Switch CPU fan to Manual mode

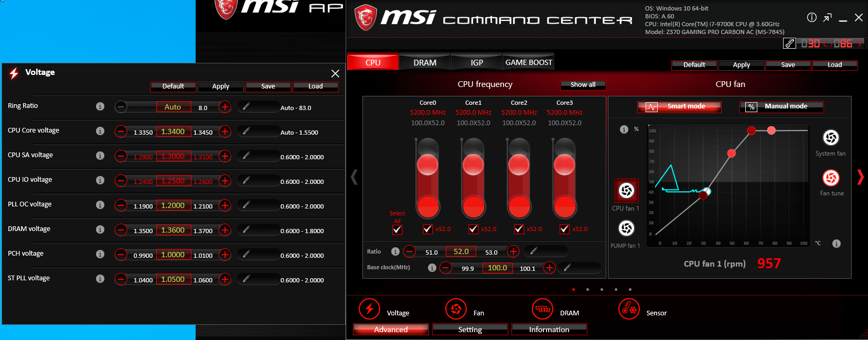pyautogui.click(x=781, y=107)
